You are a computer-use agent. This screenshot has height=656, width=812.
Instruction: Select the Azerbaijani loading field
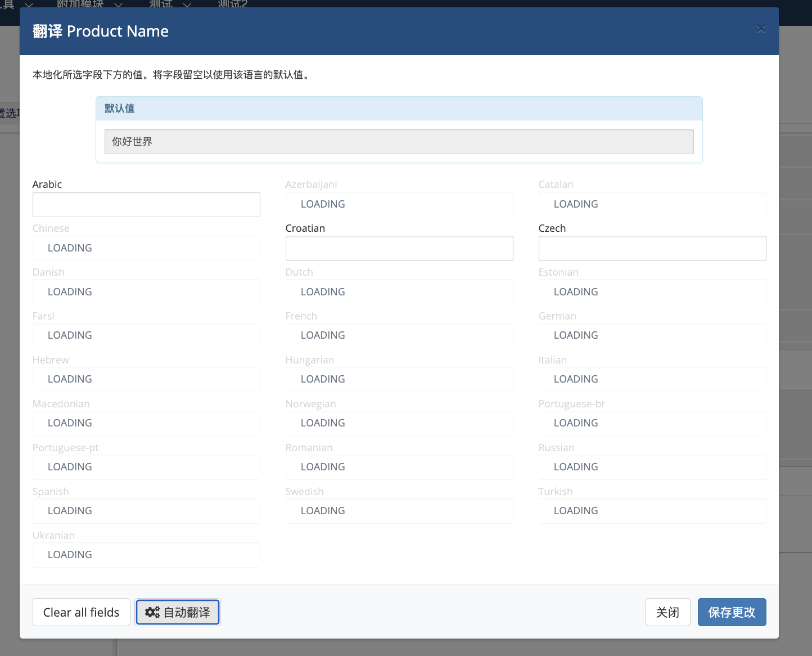(x=399, y=204)
